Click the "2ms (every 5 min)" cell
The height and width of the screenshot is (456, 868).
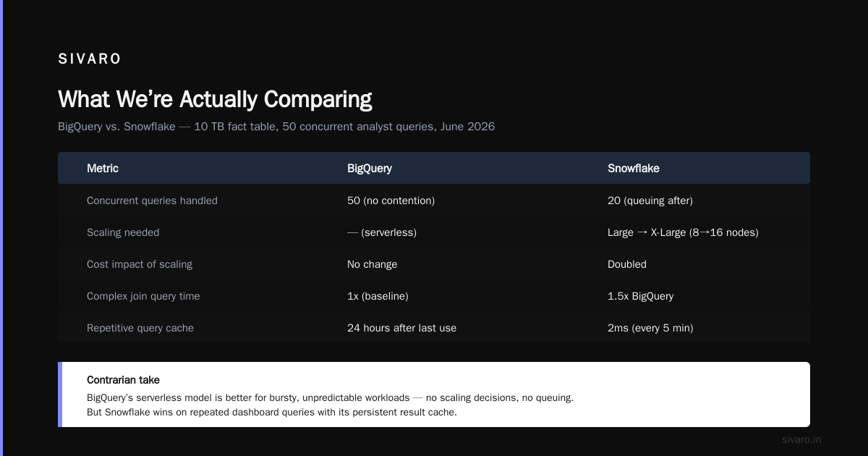click(650, 328)
